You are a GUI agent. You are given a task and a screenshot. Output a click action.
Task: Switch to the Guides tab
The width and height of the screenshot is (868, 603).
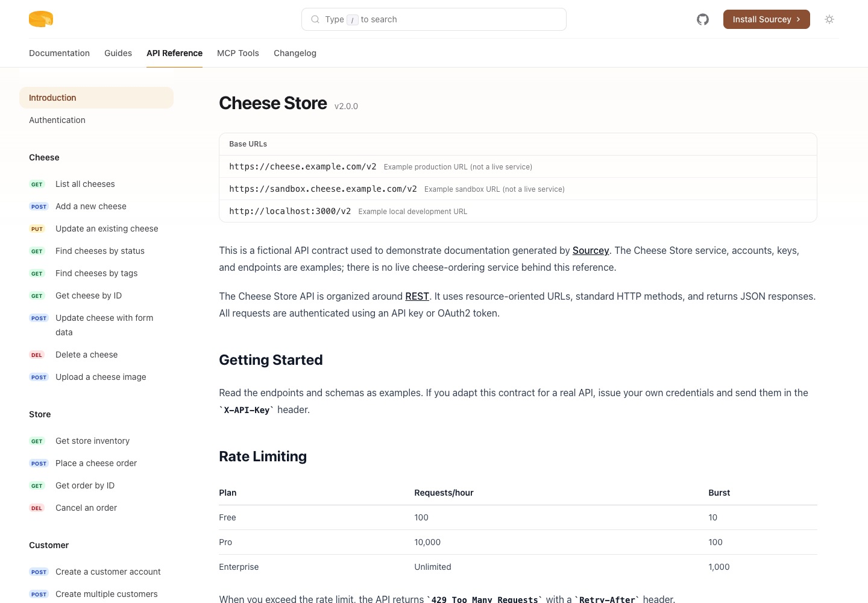click(118, 53)
